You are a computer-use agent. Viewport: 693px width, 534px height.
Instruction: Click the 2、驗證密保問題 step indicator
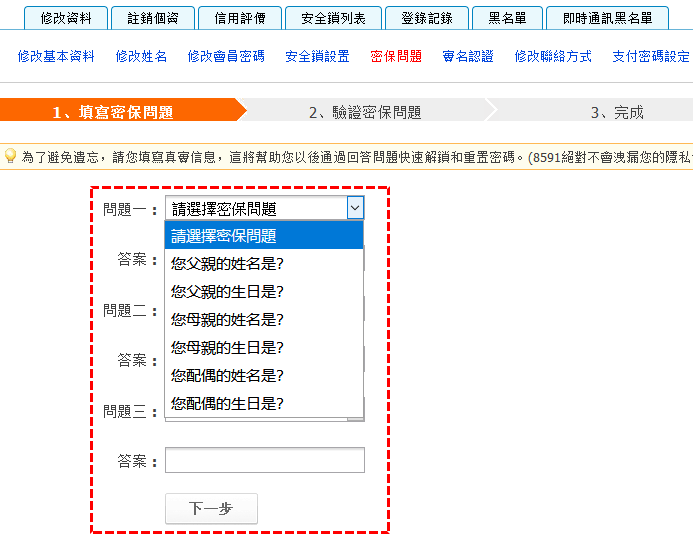[365, 112]
